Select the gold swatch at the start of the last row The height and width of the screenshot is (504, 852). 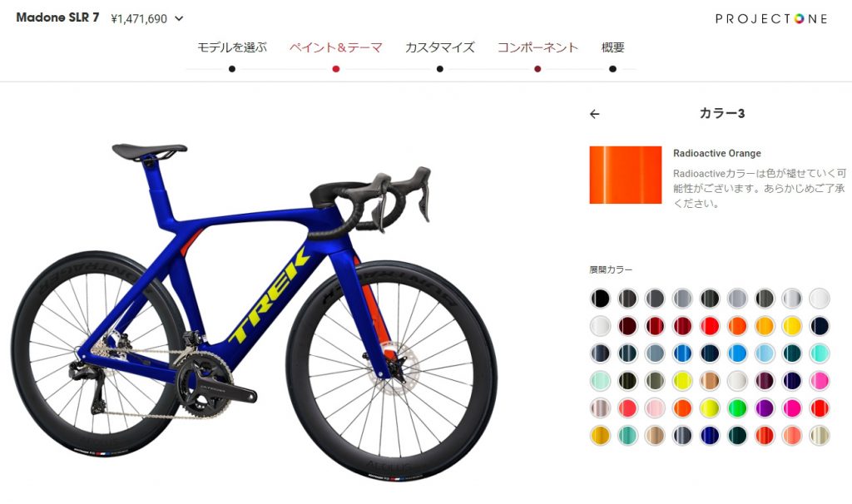(x=601, y=436)
